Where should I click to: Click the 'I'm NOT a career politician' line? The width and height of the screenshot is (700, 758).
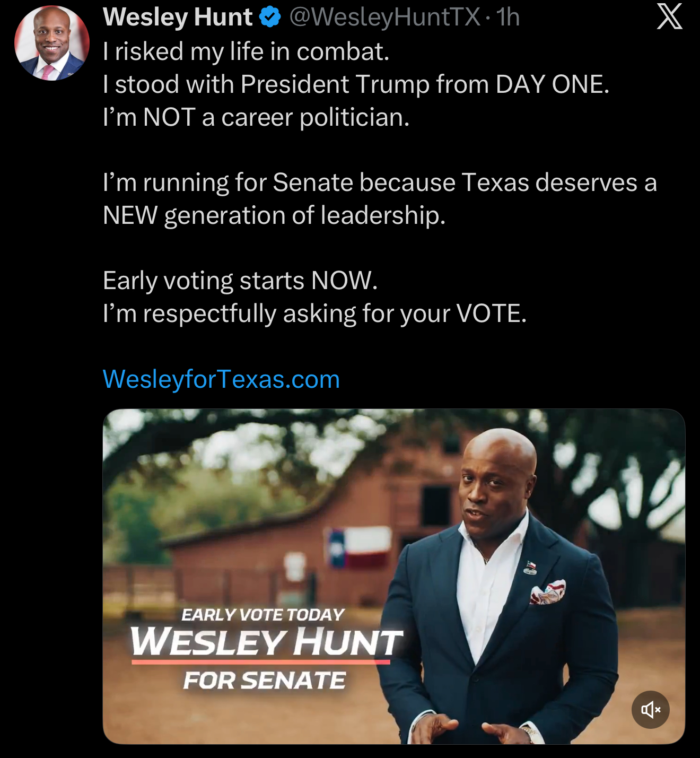click(256, 117)
